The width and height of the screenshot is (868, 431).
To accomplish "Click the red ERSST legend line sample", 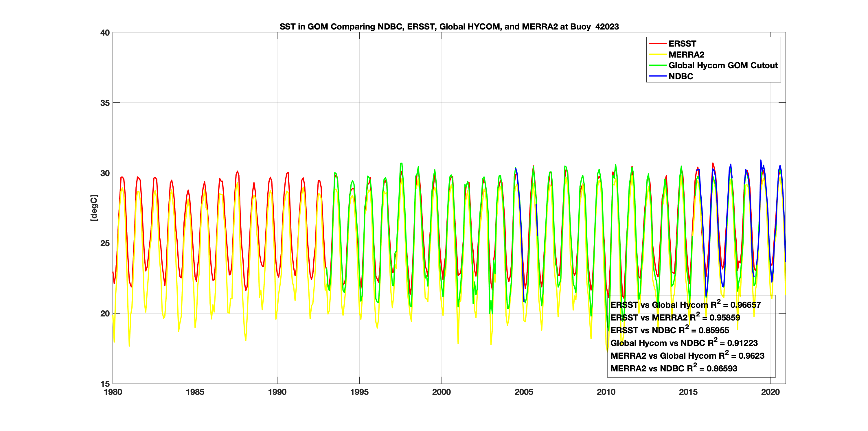I will pyautogui.click(x=657, y=44).
